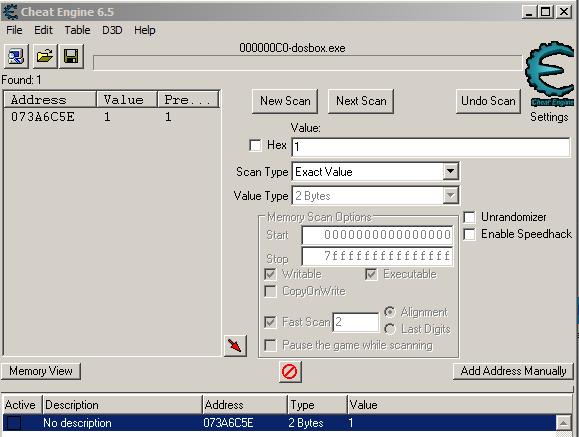579x437 pixels.
Task: Click Add Address Manually button
Action: tap(513, 371)
